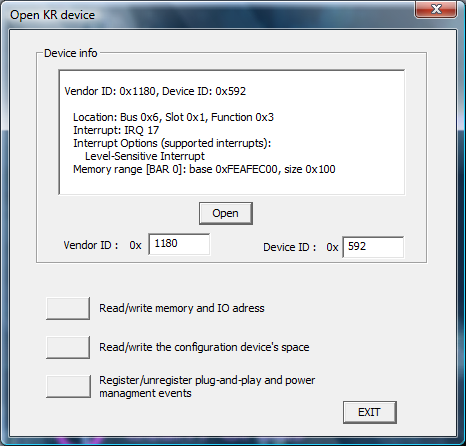The width and height of the screenshot is (466, 446).
Task: Click the Open button
Action: click(226, 213)
